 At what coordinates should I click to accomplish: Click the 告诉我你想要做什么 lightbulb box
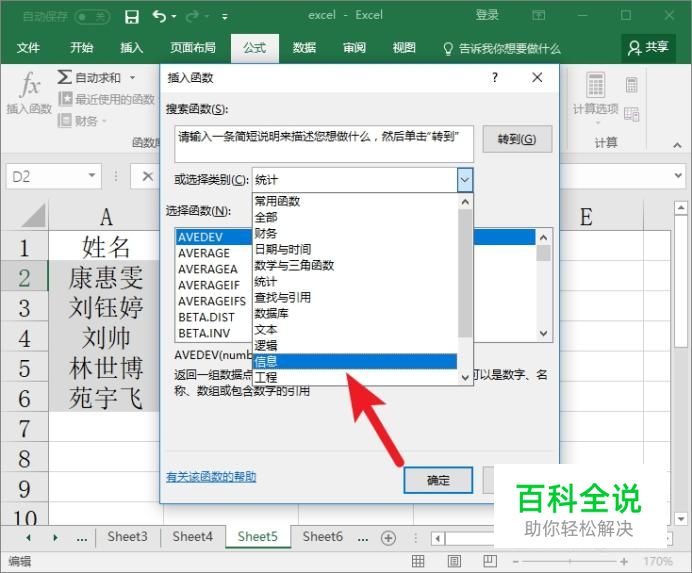click(x=502, y=48)
